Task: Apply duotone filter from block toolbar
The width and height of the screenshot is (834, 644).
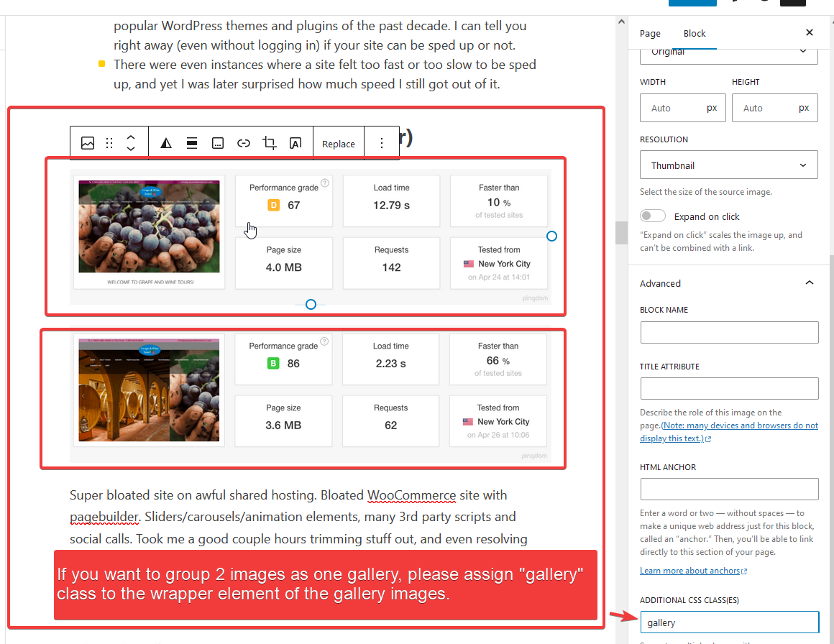Action: pos(166,143)
